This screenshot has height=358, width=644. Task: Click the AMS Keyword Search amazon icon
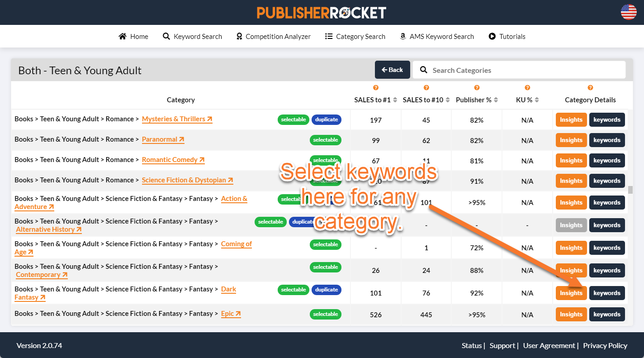[403, 36]
